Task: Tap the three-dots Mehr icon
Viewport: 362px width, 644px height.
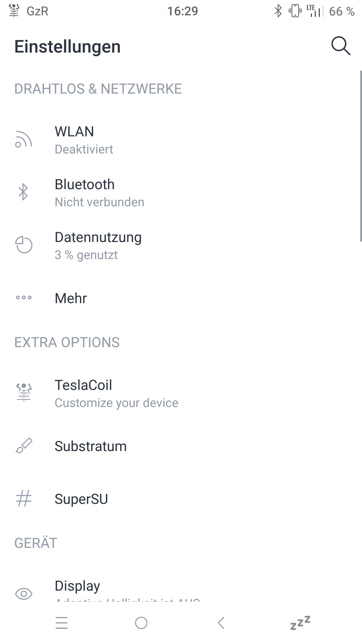Action: (x=24, y=298)
